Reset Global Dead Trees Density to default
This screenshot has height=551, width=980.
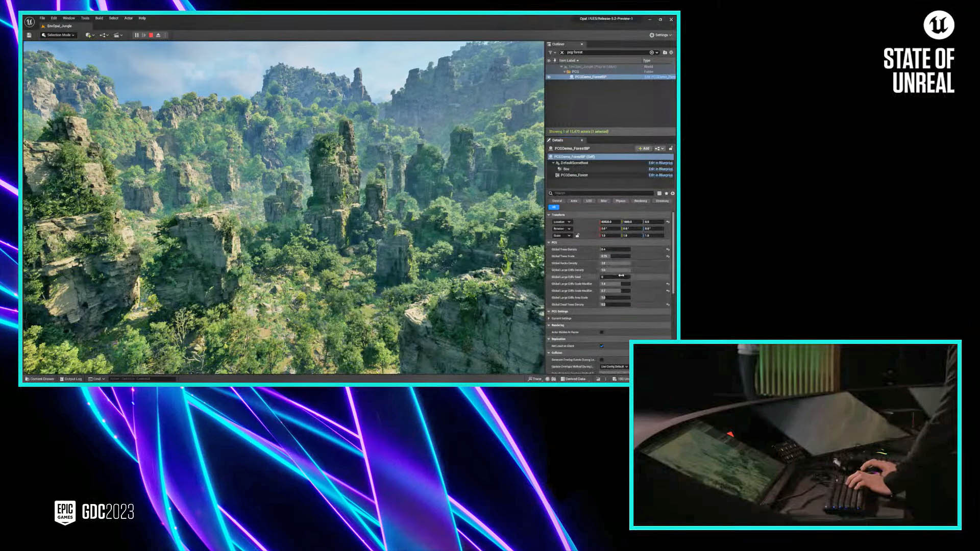(668, 305)
